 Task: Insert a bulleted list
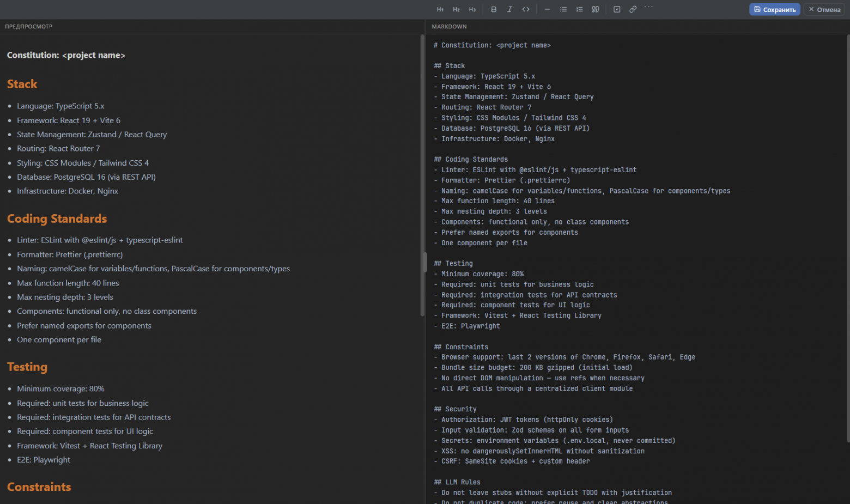coord(563,9)
